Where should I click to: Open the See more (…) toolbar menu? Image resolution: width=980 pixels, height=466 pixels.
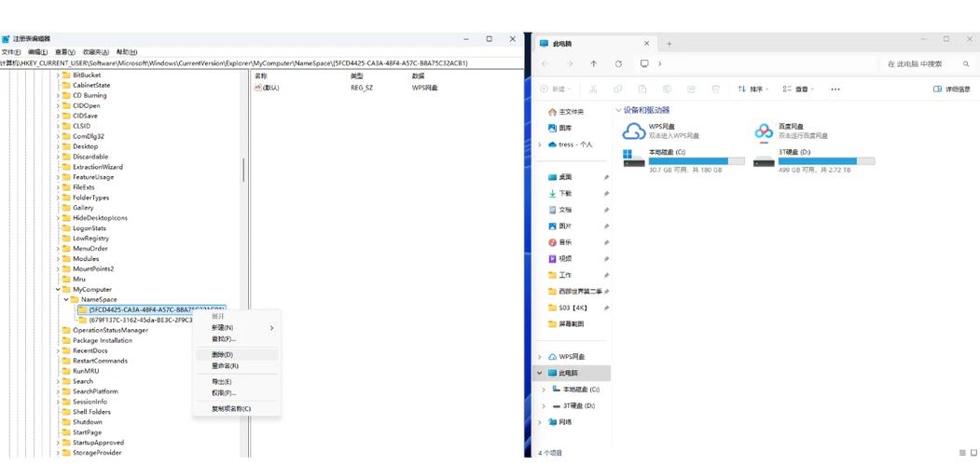pyautogui.click(x=835, y=89)
